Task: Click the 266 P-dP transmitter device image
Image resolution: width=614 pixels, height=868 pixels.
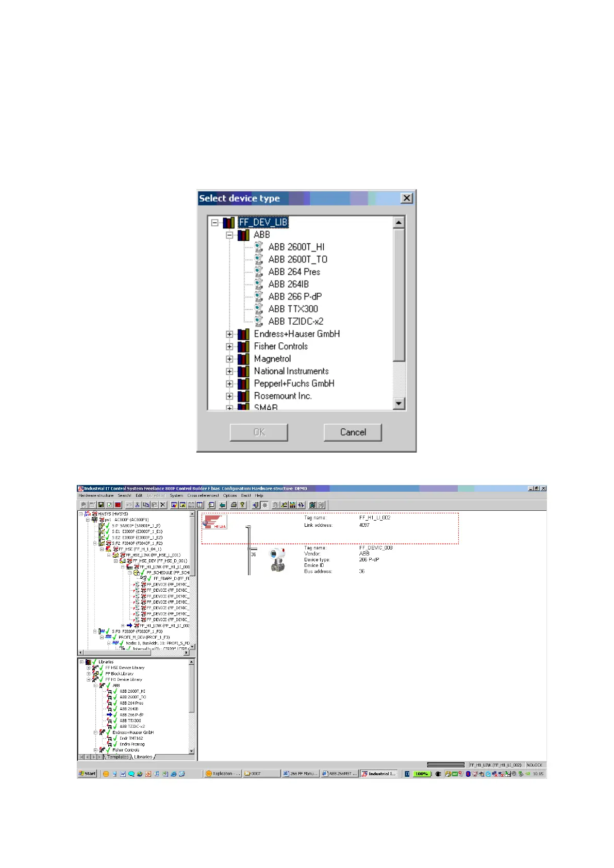Action: (x=277, y=560)
